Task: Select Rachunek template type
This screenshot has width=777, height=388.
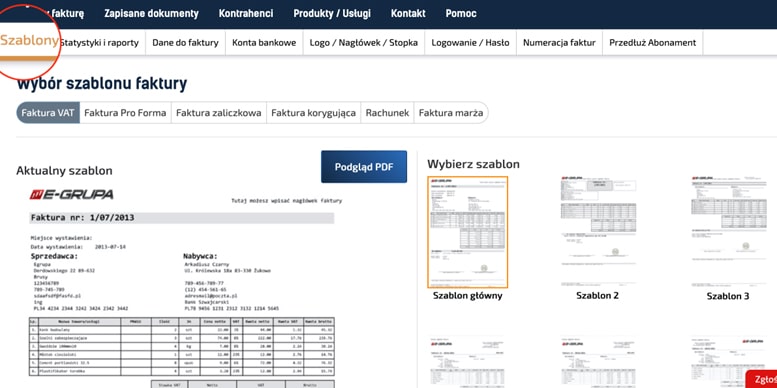Action: click(388, 112)
